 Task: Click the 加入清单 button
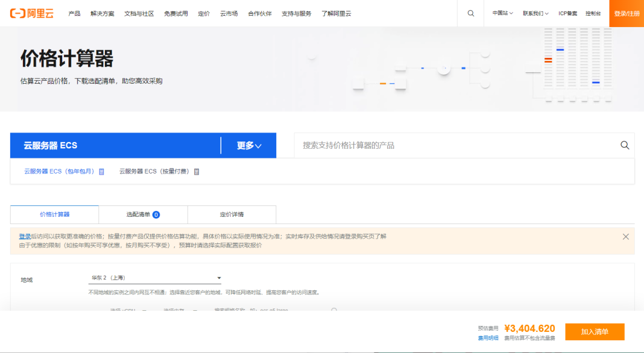point(594,332)
